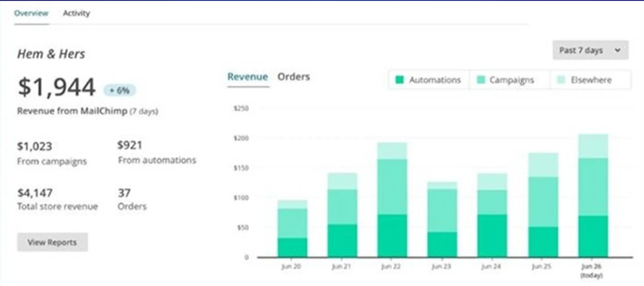Click the View Reports button

[x=52, y=242]
